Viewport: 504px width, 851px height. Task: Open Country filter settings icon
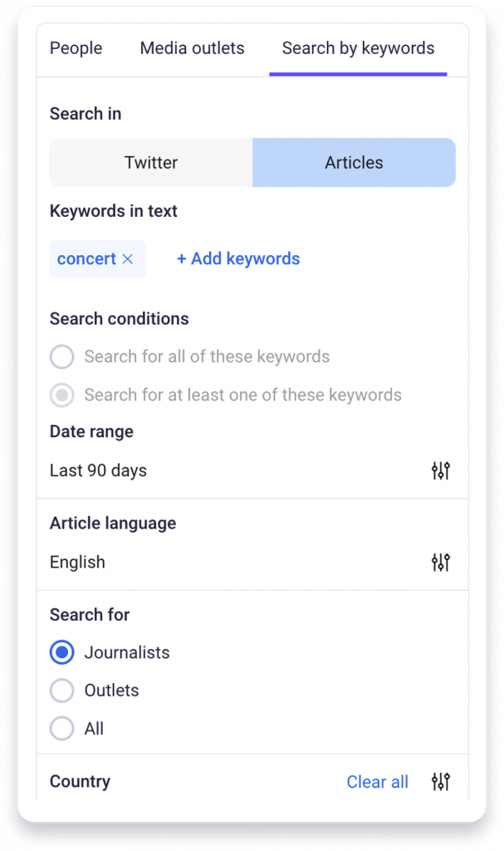pyautogui.click(x=441, y=782)
